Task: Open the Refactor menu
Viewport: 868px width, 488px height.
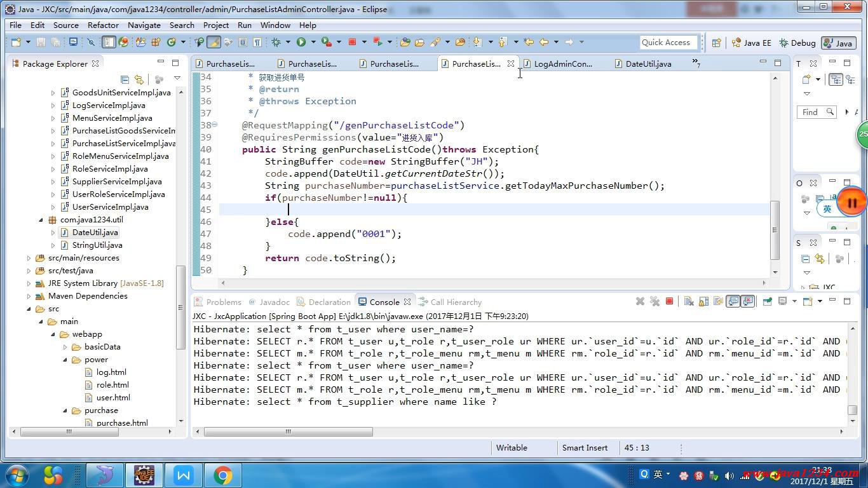Action: click(x=103, y=25)
